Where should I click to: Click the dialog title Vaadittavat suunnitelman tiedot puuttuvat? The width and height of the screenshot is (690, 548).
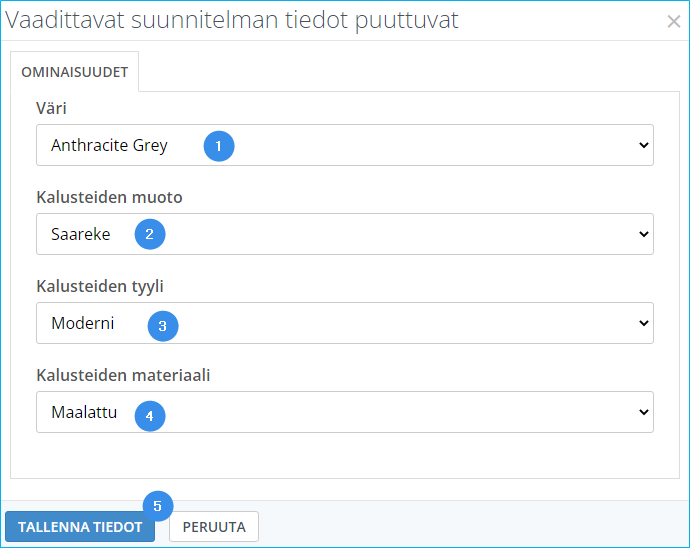click(x=232, y=20)
